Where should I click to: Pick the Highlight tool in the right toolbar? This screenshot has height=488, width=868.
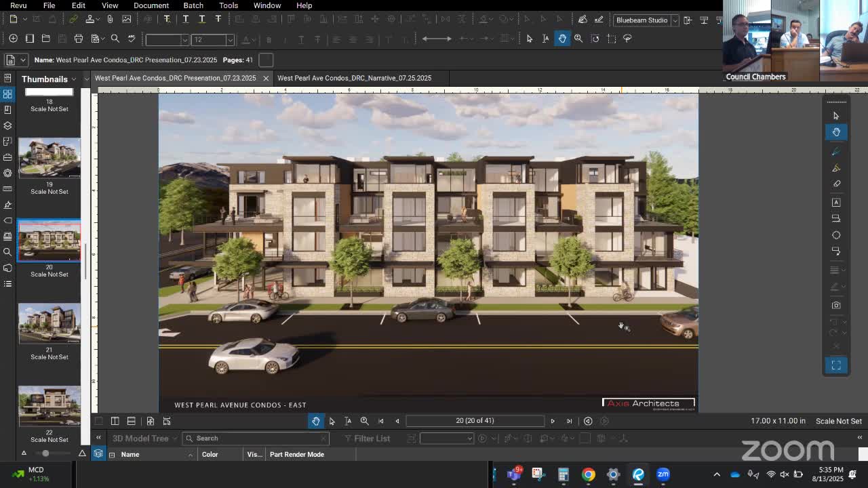click(x=836, y=167)
